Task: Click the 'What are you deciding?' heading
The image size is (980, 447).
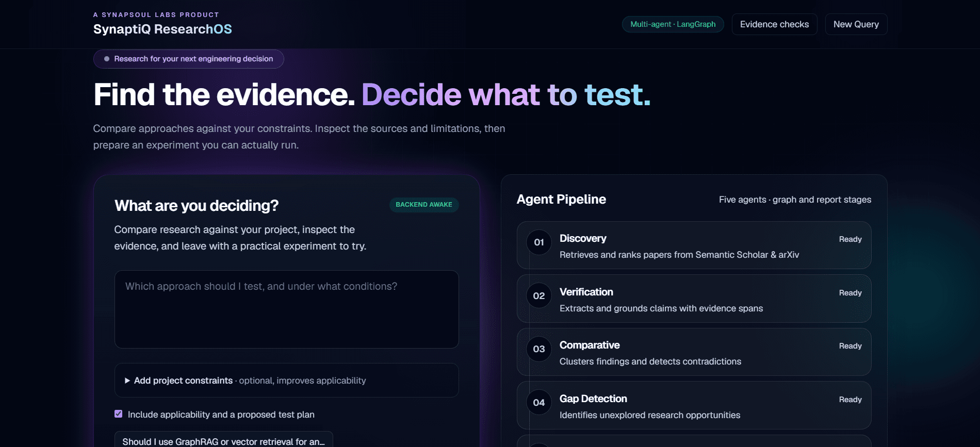Action: click(197, 206)
